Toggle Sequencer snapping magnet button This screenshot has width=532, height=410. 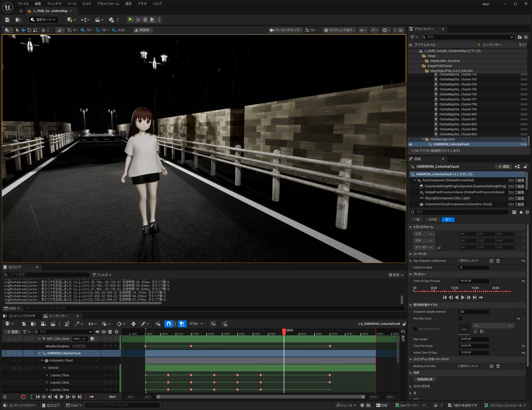tap(169, 324)
